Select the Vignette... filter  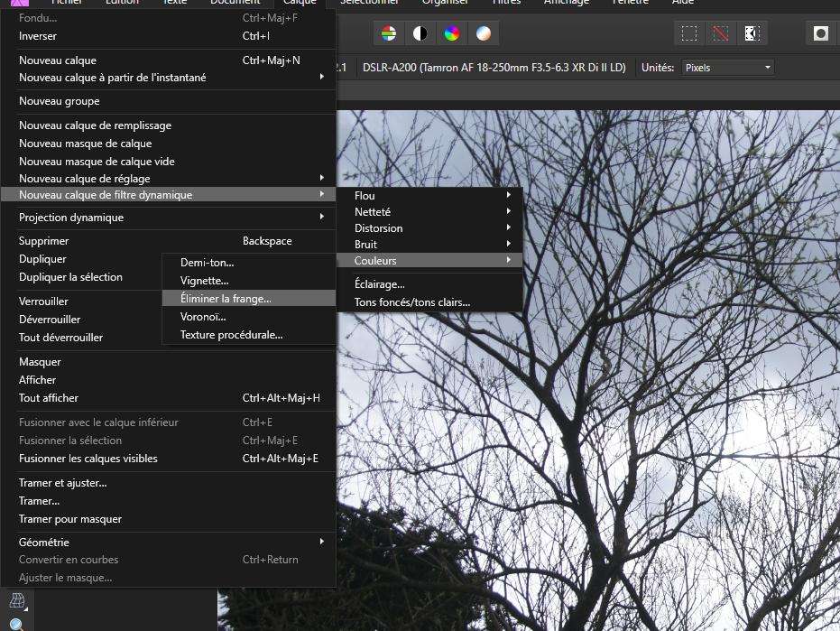tap(249, 281)
